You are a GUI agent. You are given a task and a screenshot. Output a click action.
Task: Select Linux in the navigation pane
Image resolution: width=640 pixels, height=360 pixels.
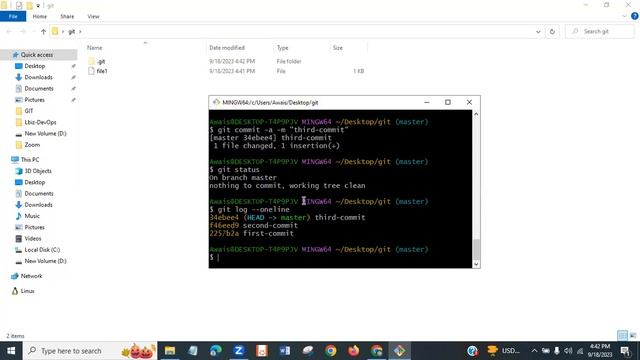click(27, 291)
